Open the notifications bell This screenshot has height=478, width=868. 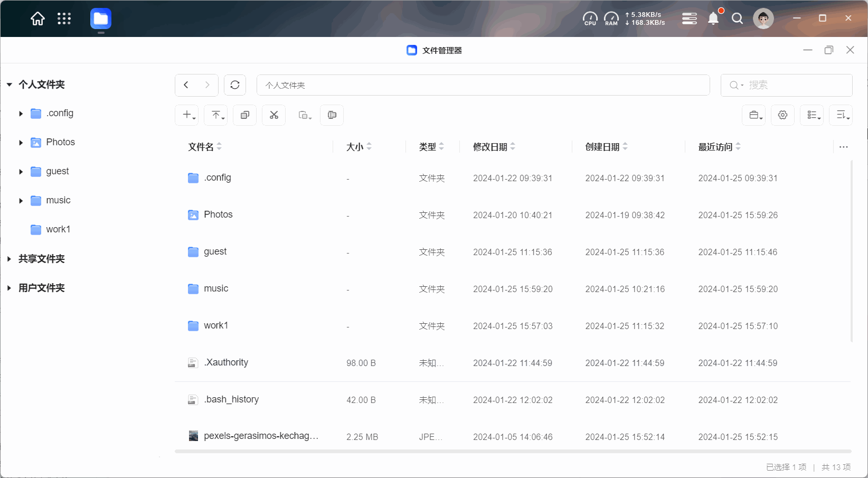click(713, 19)
